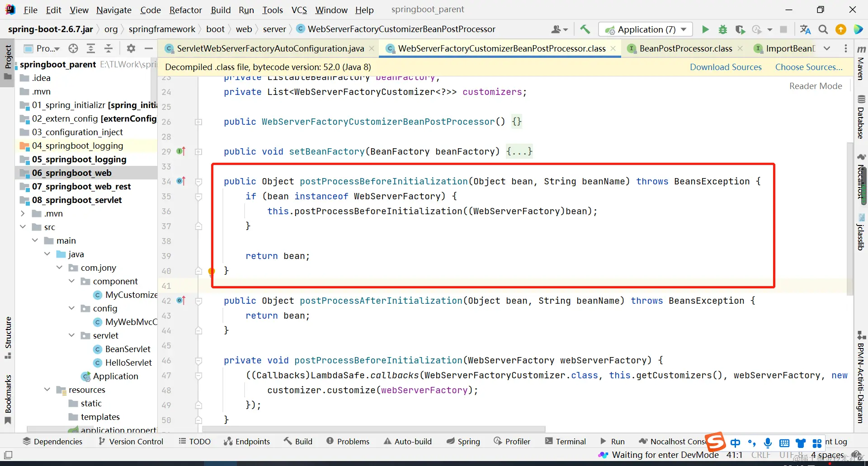This screenshot has width=868, height=466.
Task: Toggle the Project side panel
Action: (8, 62)
